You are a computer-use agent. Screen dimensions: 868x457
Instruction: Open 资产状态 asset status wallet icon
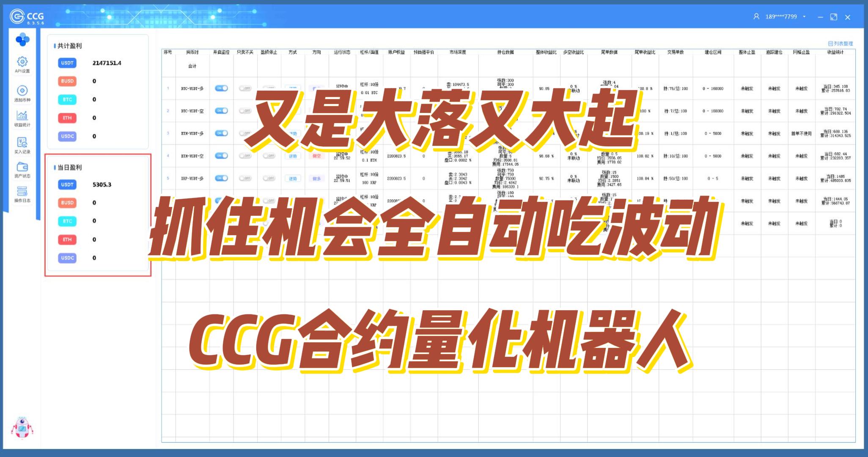[22, 169]
